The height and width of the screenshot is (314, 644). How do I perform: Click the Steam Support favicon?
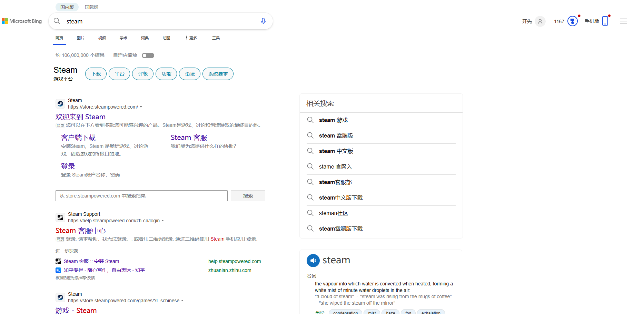pos(60,217)
